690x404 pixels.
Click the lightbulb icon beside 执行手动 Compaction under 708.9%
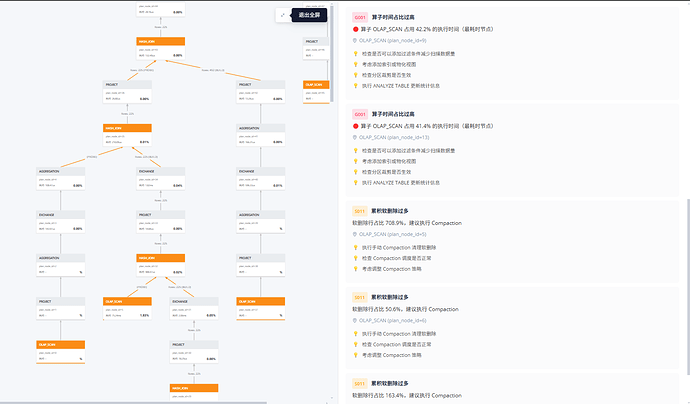pos(356,247)
